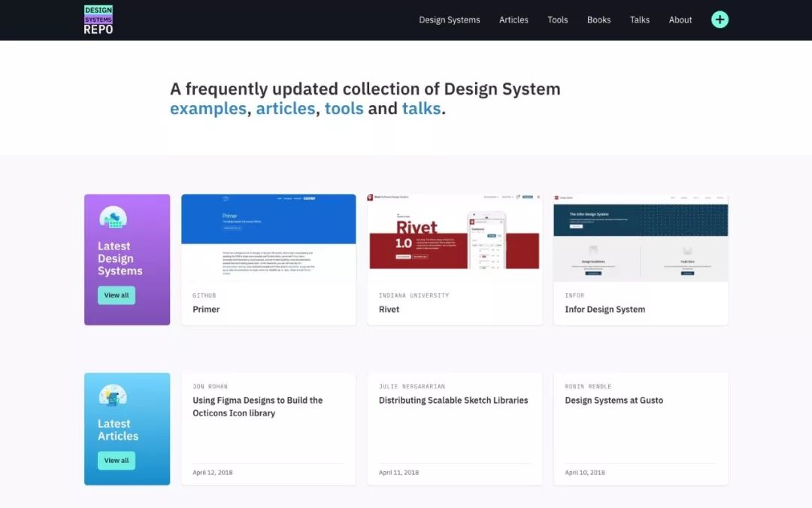Viewport: 812px width, 508px height.
Task: Follow the 'examples' link in headline
Action: [x=208, y=109]
